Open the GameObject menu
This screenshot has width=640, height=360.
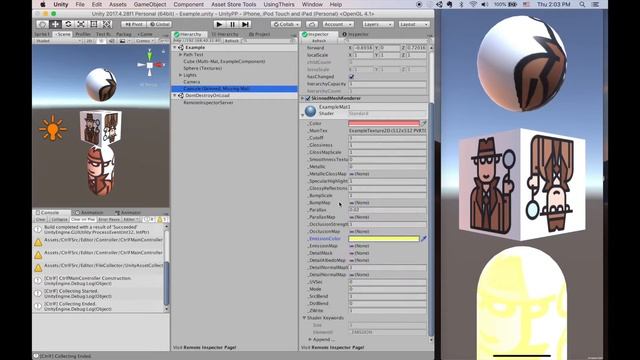pyautogui.click(x=150, y=4)
